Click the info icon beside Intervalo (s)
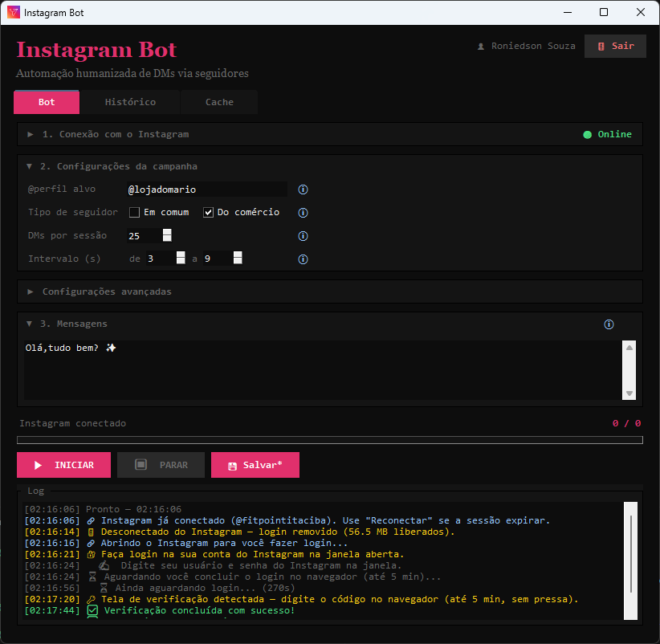The image size is (660, 644). (x=303, y=259)
